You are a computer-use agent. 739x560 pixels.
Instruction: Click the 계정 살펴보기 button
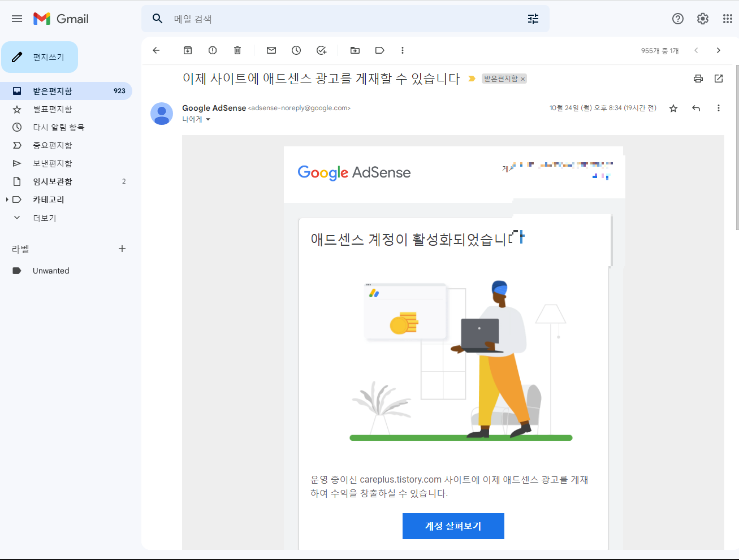453,526
